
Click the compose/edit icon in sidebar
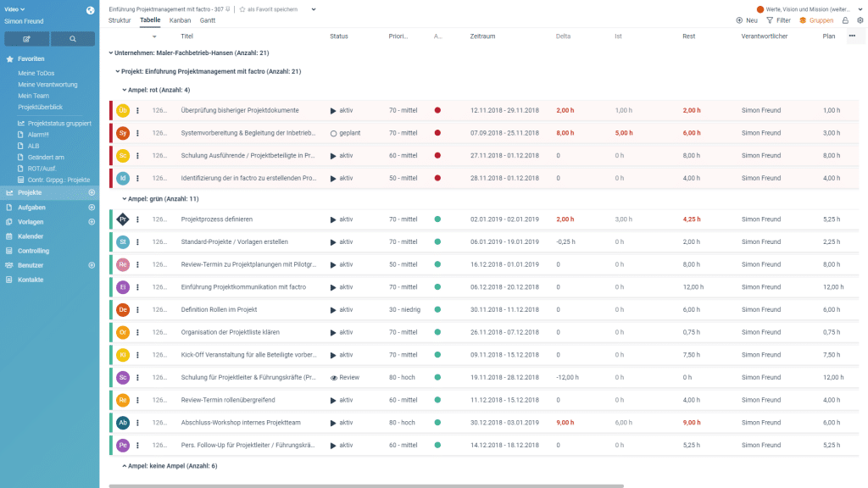tap(26, 39)
